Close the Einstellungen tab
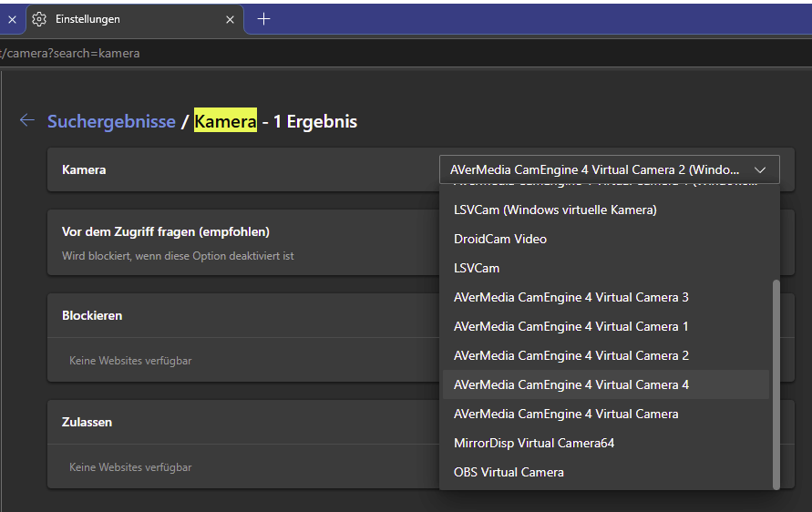 (x=230, y=20)
